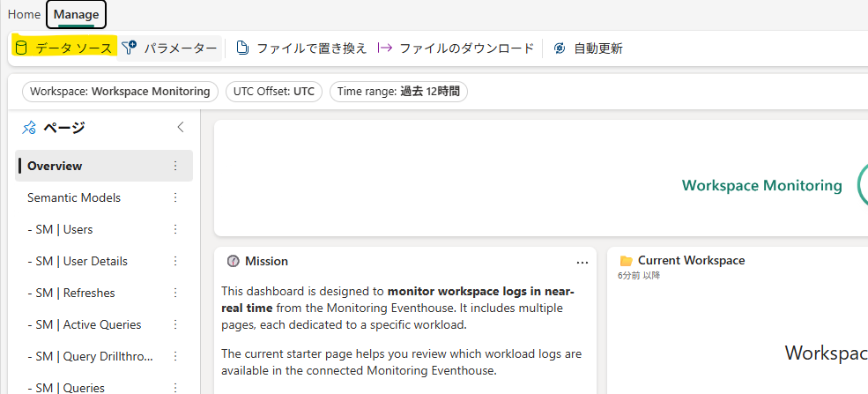Open the Workspace: Workspace Monitoring filter
The image size is (868, 394).
coord(120,92)
